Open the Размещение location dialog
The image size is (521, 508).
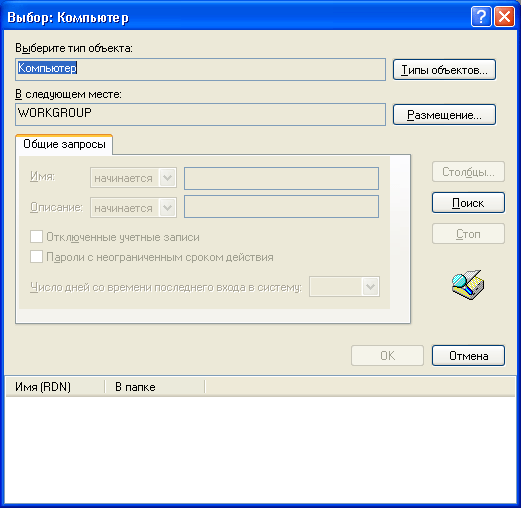pyautogui.click(x=444, y=115)
